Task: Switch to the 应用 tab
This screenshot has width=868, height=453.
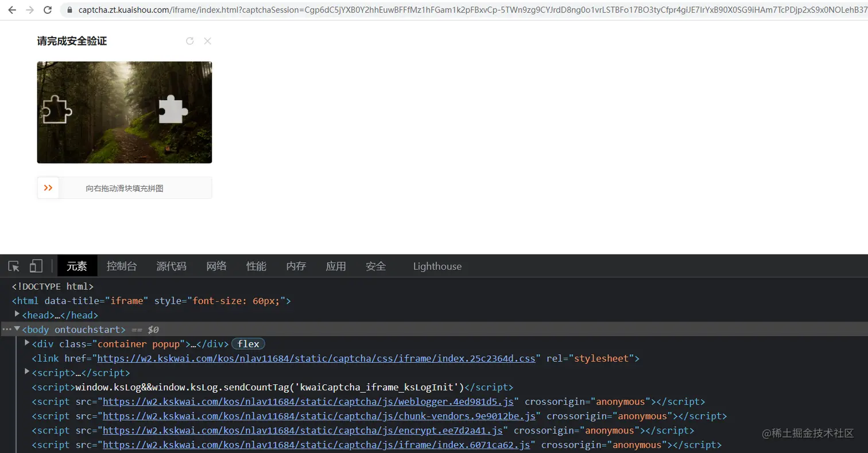Action: [x=336, y=266]
